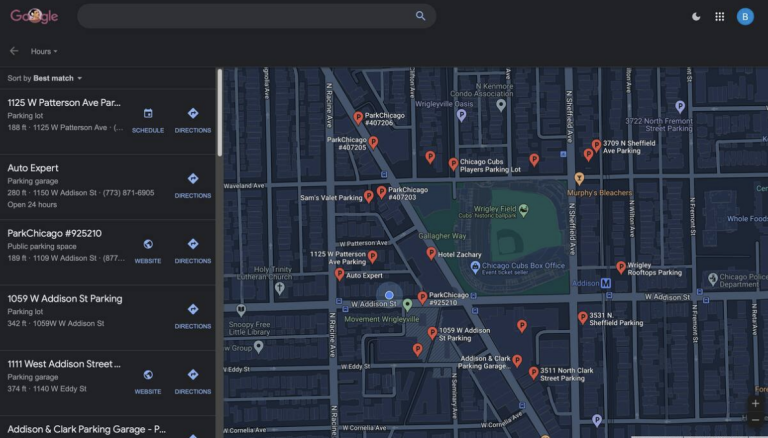Get directions to 1111 West Addison Street

[193, 382]
